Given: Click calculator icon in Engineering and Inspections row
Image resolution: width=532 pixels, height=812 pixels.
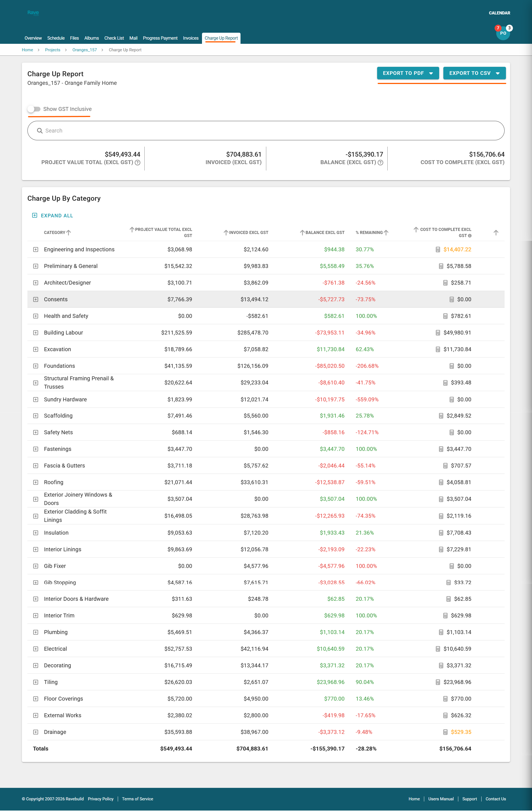Looking at the screenshot, I should click(x=438, y=250).
